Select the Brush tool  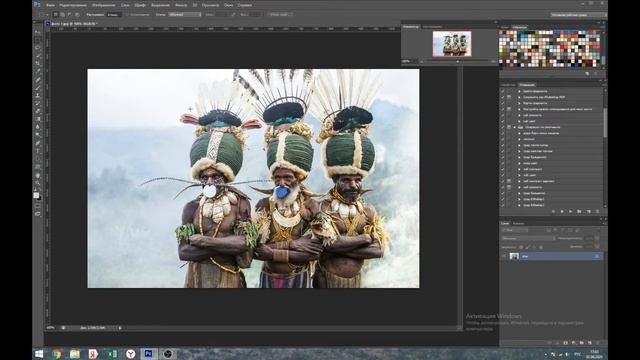click(38, 87)
